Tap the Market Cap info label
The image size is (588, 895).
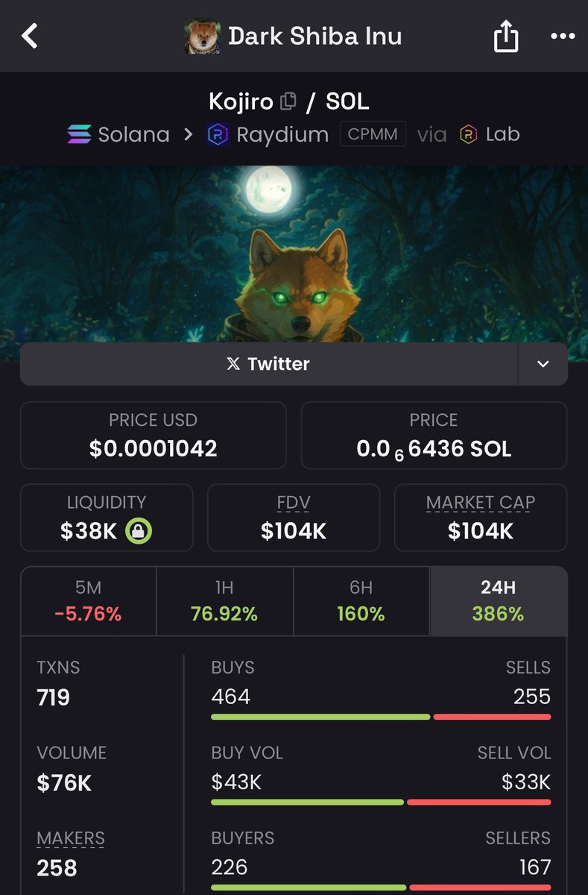[481, 503]
